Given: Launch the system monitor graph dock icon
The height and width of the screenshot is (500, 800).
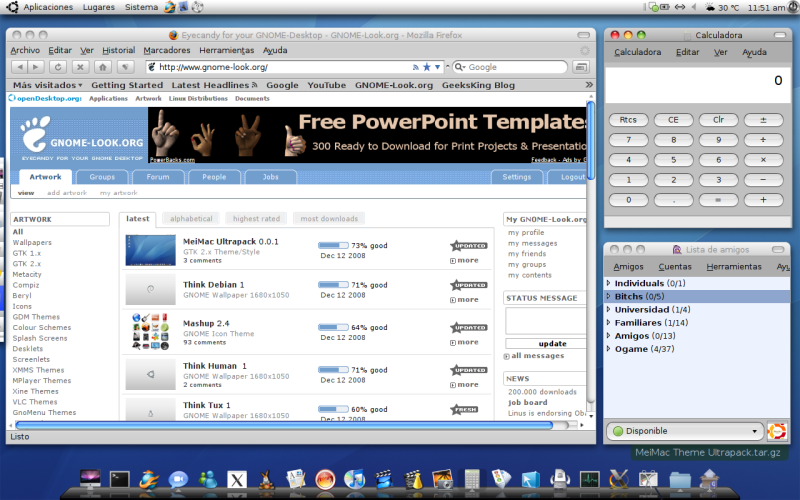Looking at the screenshot, I should click(x=589, y=480).
